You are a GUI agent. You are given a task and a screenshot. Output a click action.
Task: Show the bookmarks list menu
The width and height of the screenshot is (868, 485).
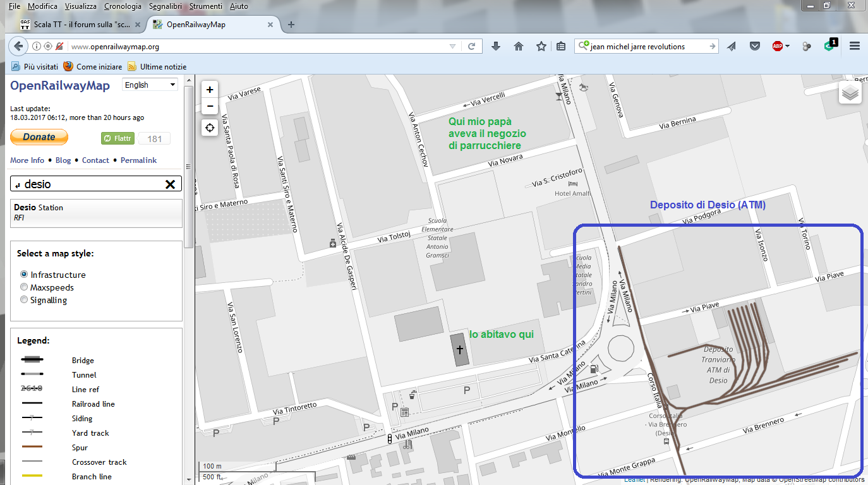coord(561,46)
